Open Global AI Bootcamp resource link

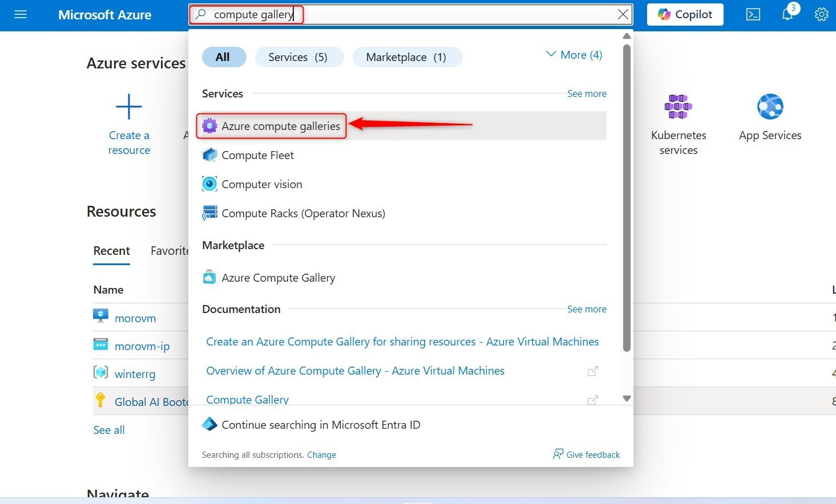pyautogui.click(x=151, y=402)
